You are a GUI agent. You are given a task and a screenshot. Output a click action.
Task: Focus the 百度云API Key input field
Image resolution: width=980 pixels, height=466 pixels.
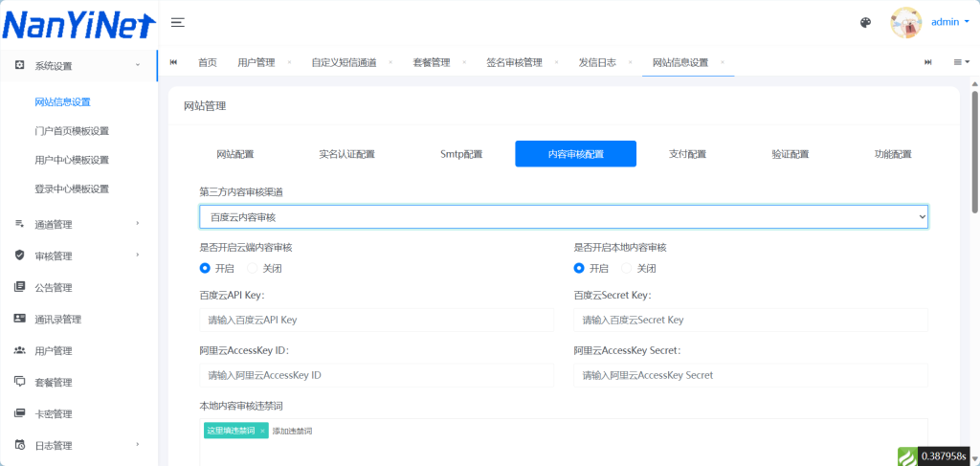[376, 320]
